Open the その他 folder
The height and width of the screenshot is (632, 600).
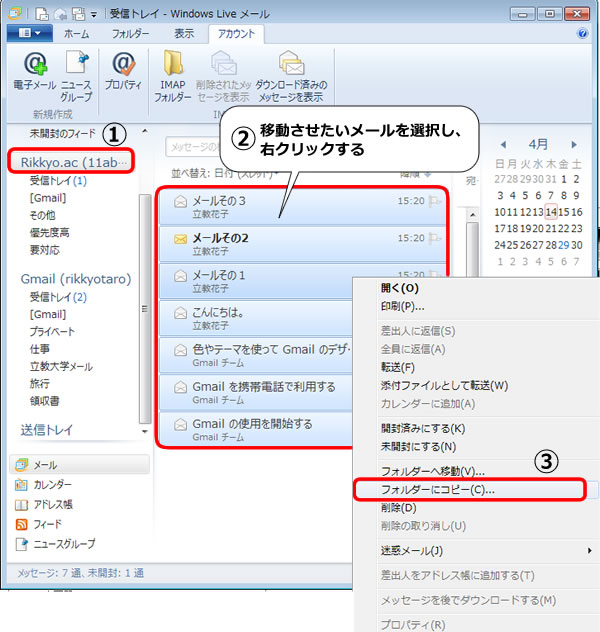click(x=42, y=215)
